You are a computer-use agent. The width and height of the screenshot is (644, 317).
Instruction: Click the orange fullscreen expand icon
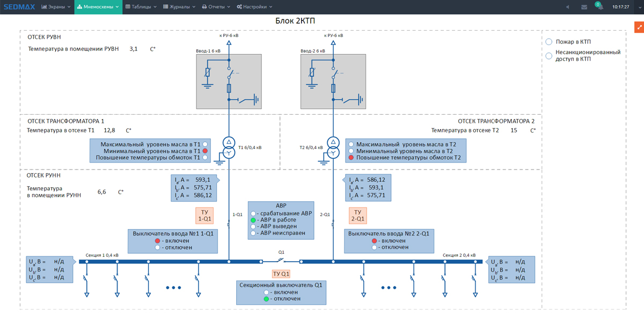tap(639, 27)
